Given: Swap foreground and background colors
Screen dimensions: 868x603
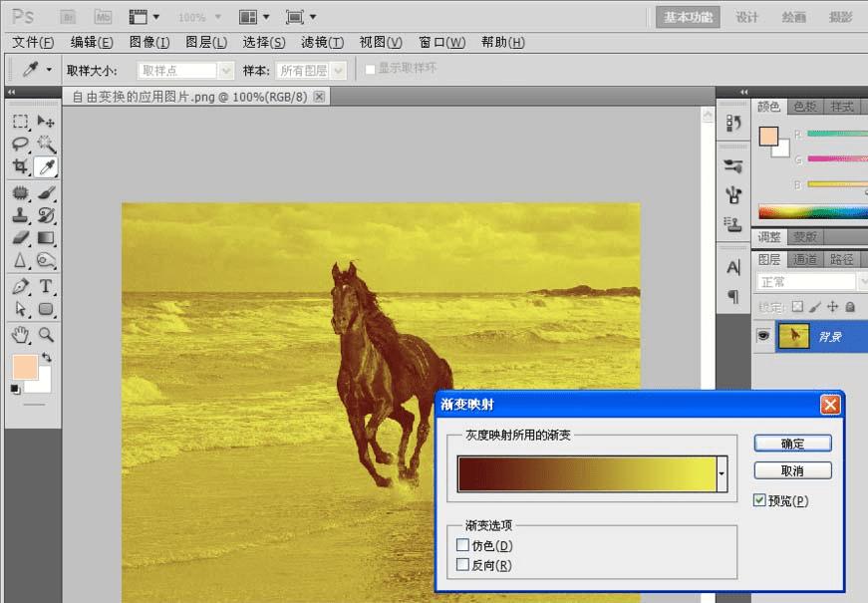Looking at the screenshot, I should click(47, 357).
